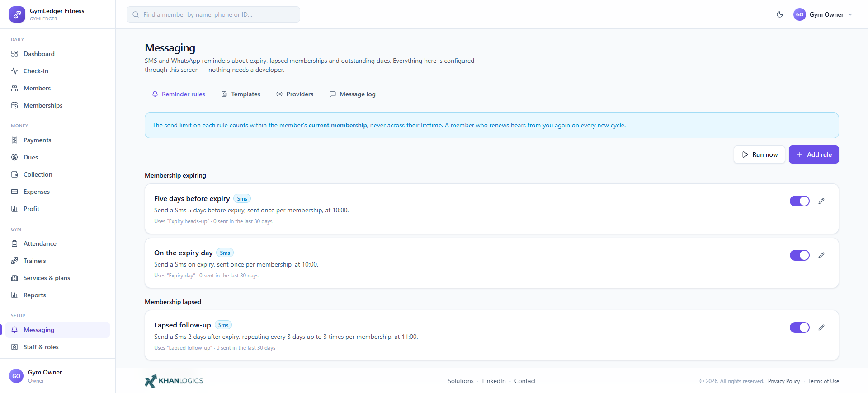Open Payments in the sidebar
Viewport: 868px width, 393px height.
[x=58, y=140]
